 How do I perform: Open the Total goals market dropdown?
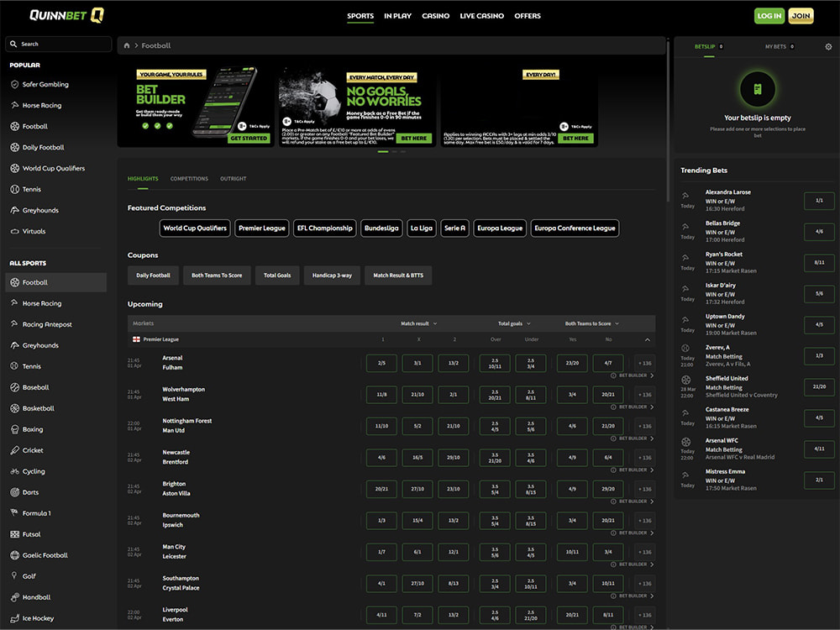(x=514, y=323)
